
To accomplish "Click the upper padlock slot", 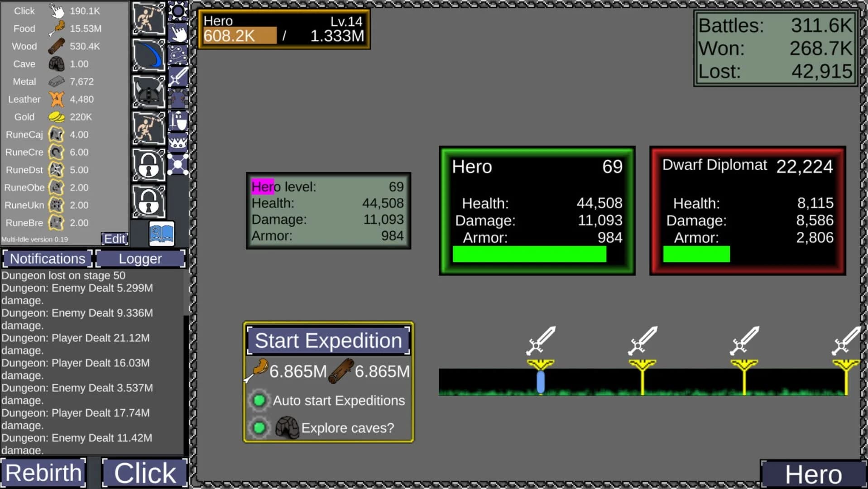I will click(x=149, y=164).
